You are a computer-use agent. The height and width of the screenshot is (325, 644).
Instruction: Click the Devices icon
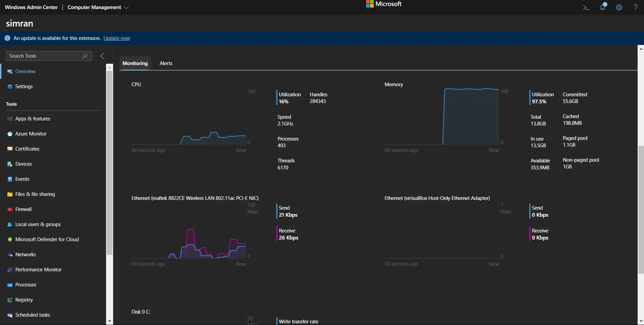pos(10,164)
